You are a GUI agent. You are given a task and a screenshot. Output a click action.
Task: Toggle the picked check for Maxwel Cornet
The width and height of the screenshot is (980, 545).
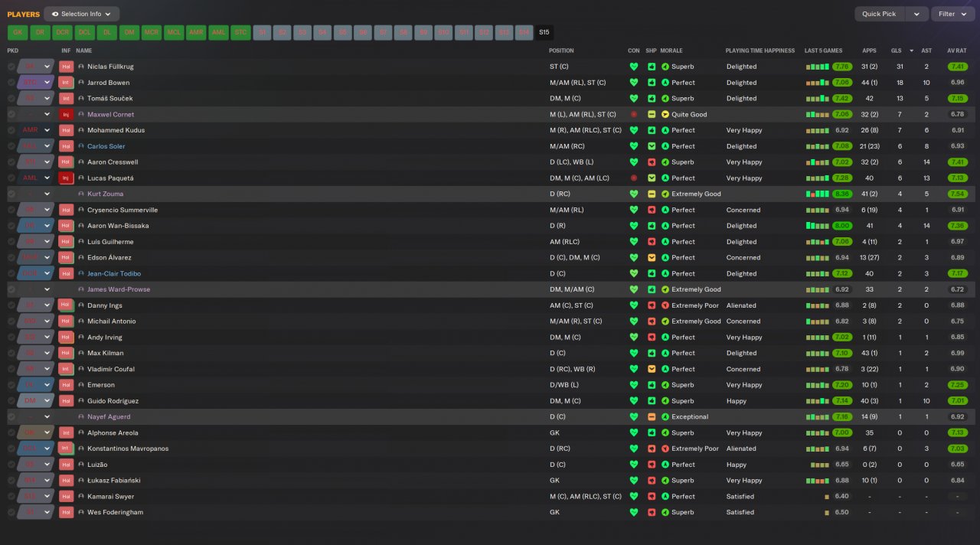pos(11,114)
